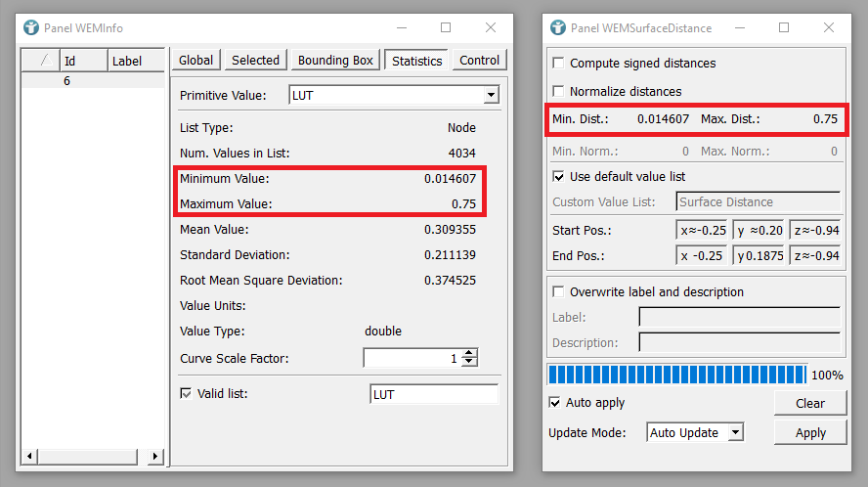Select row with Id 6
868x487 pixels.
pyautogui.click(x=66, y=81)
